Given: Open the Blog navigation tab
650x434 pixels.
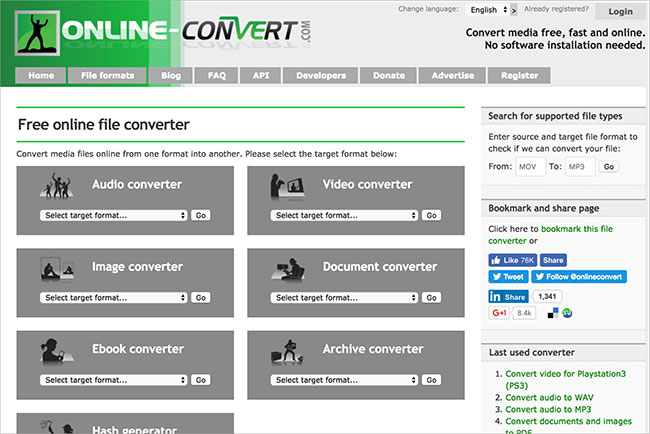Looking at the screenshot, I should click(x=171, y=75).
